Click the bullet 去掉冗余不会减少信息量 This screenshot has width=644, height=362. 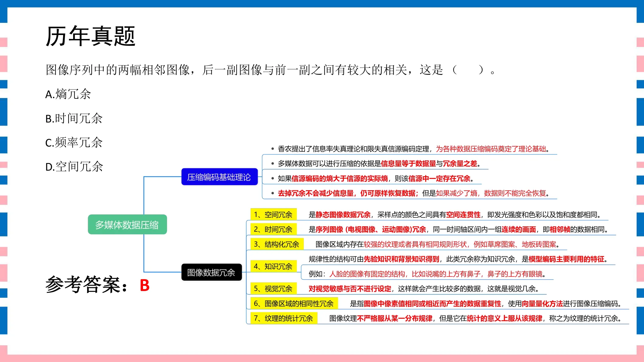coord(410,193)
